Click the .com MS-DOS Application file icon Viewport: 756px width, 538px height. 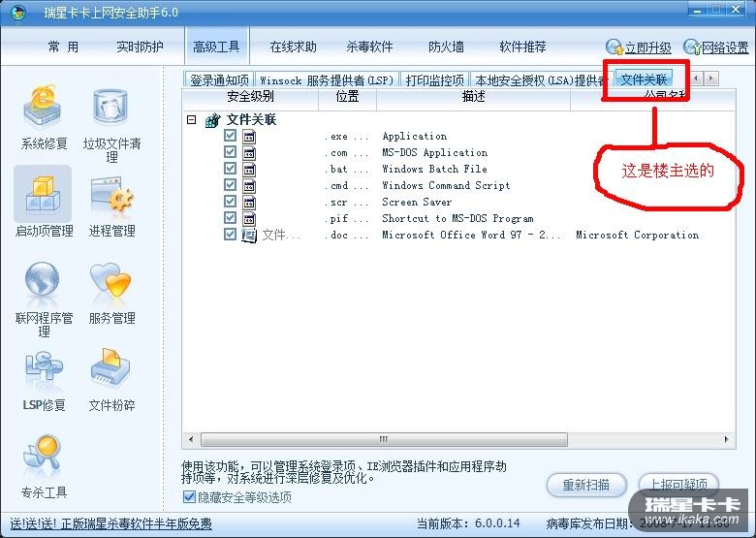point(249,153)
